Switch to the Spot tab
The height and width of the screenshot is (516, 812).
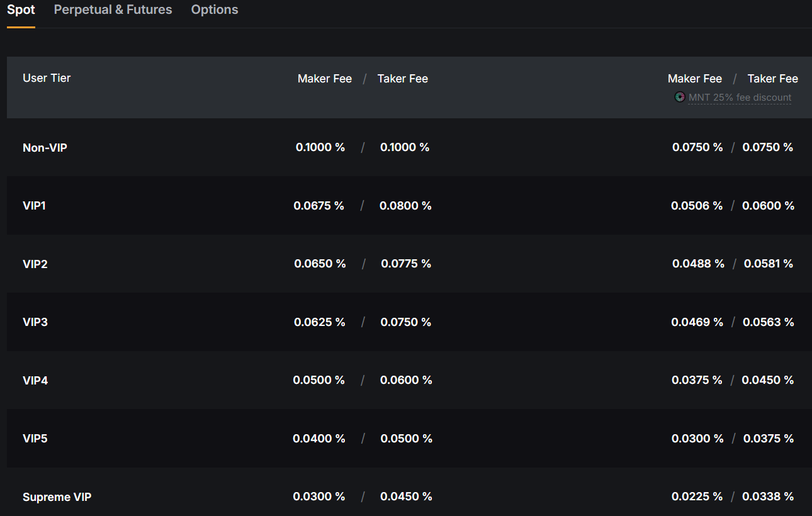click(21, 9)
